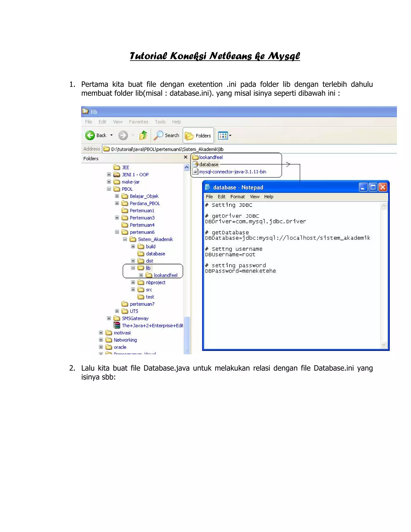Collapse the lib folder node
The width and height of the screenshot is (411, 532).
(x=133, y=268)
